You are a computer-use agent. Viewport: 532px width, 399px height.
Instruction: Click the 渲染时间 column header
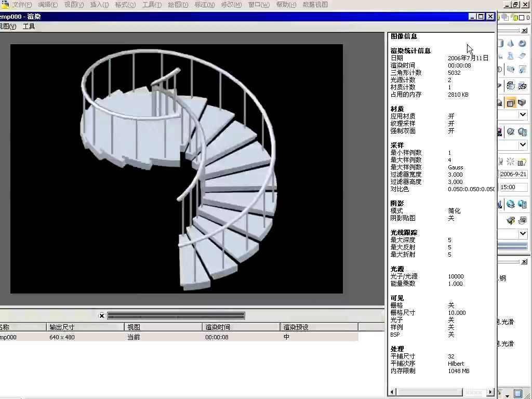coord(241,327)
